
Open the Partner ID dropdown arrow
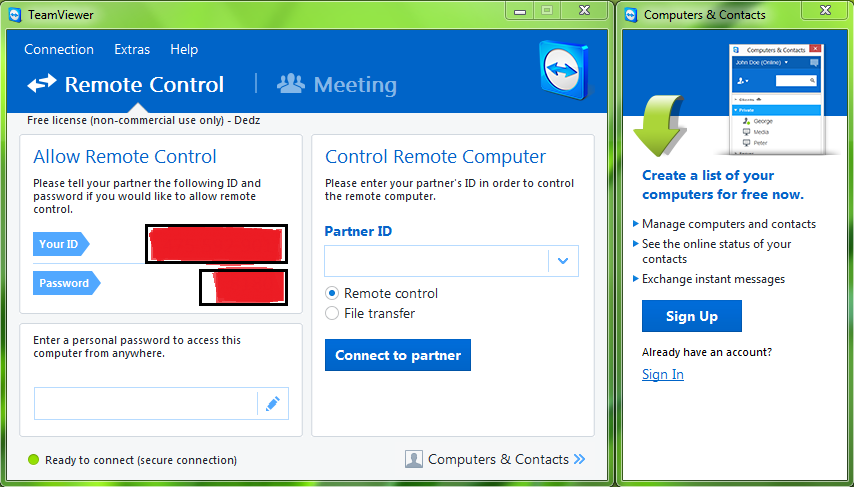pos(563,261)
